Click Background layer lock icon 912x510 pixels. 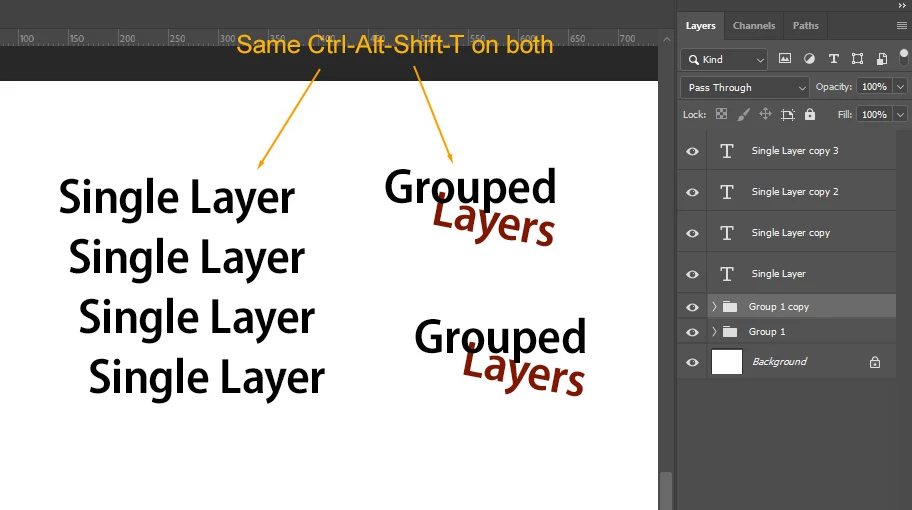[x=875, y=362]
